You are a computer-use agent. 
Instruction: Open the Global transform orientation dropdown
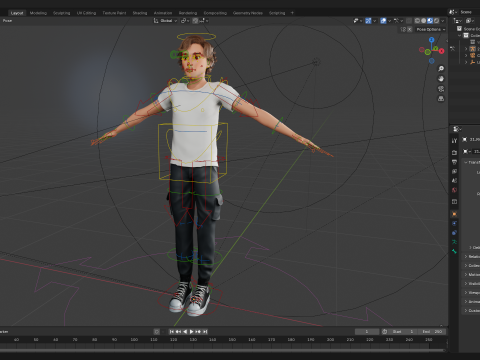166,21
